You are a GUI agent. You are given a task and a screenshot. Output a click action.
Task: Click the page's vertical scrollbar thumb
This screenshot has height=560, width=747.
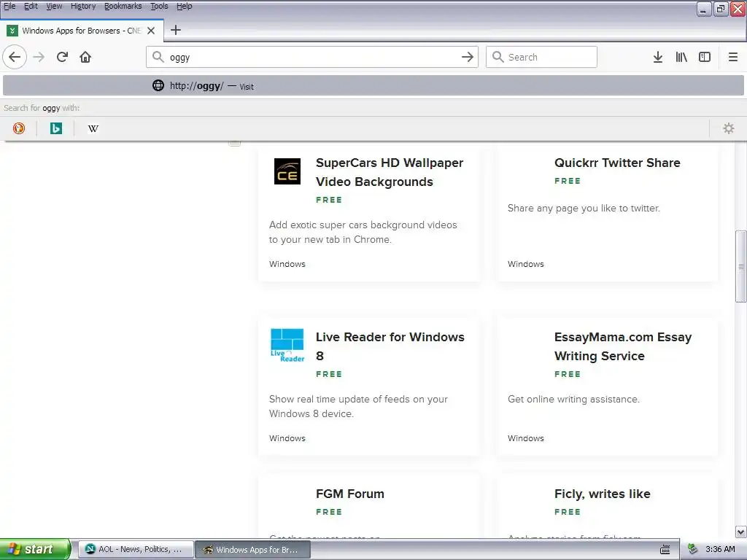point(740,266)
